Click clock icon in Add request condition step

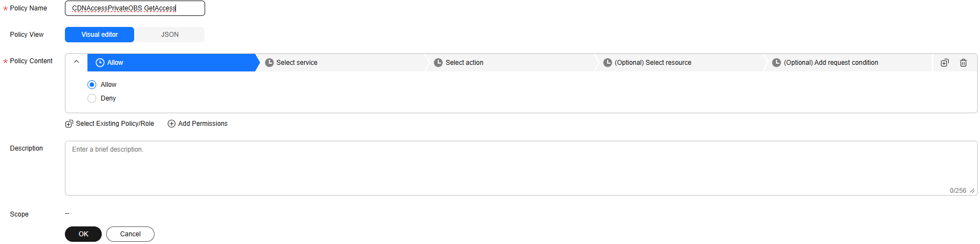point(777,63)
